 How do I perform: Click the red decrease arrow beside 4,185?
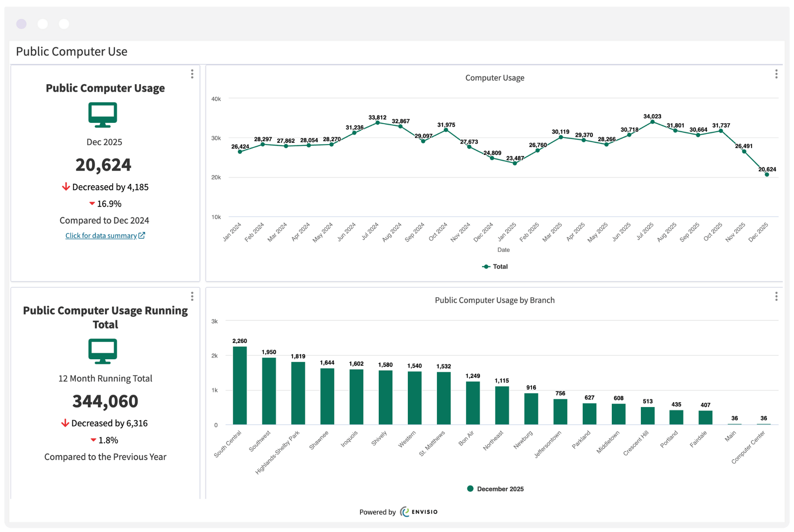tap(66, 187)
